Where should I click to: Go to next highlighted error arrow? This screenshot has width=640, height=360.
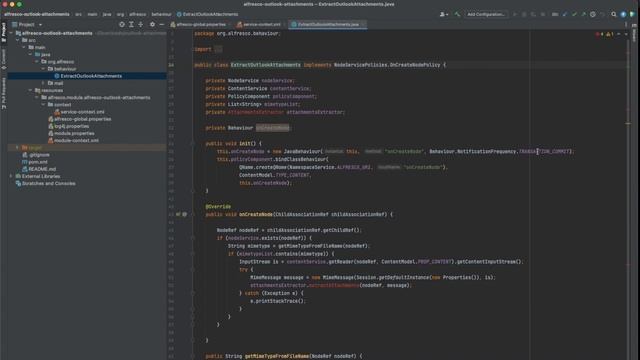626,34
